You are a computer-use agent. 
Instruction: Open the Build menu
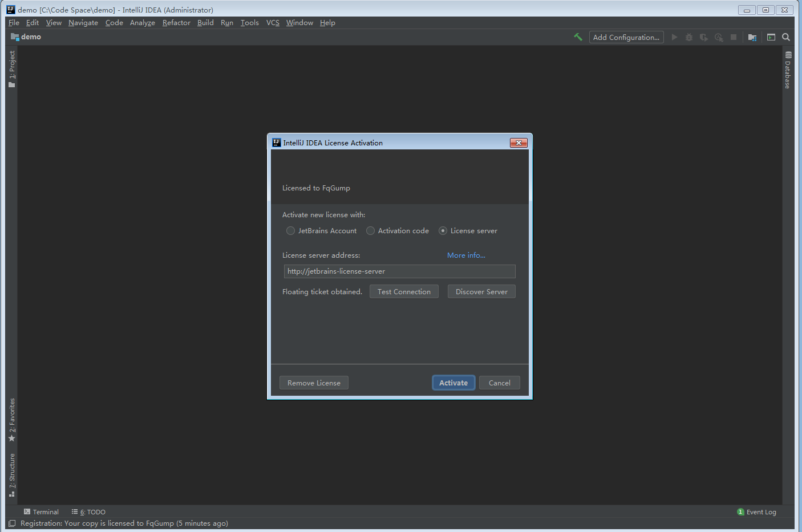pos(205,23)
